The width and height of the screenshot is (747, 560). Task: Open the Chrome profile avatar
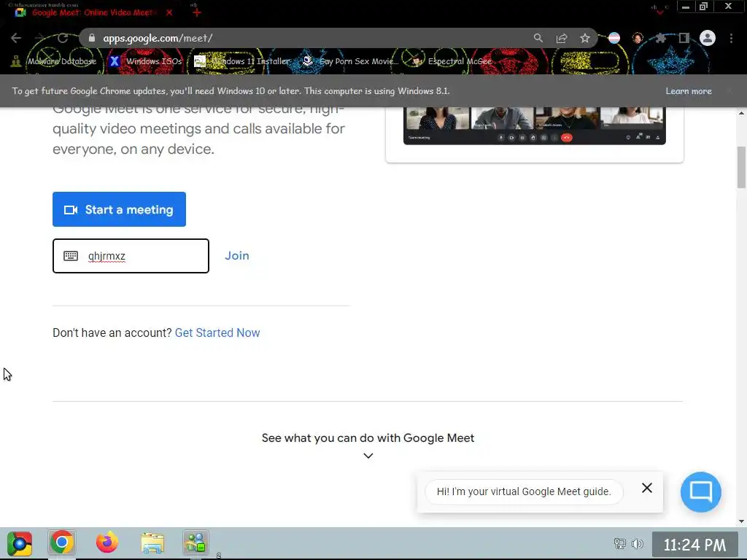(x=708, y=38)
